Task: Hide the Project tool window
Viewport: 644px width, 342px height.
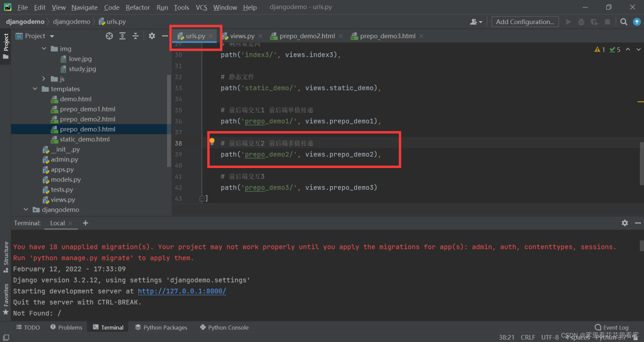Action: 165,36
